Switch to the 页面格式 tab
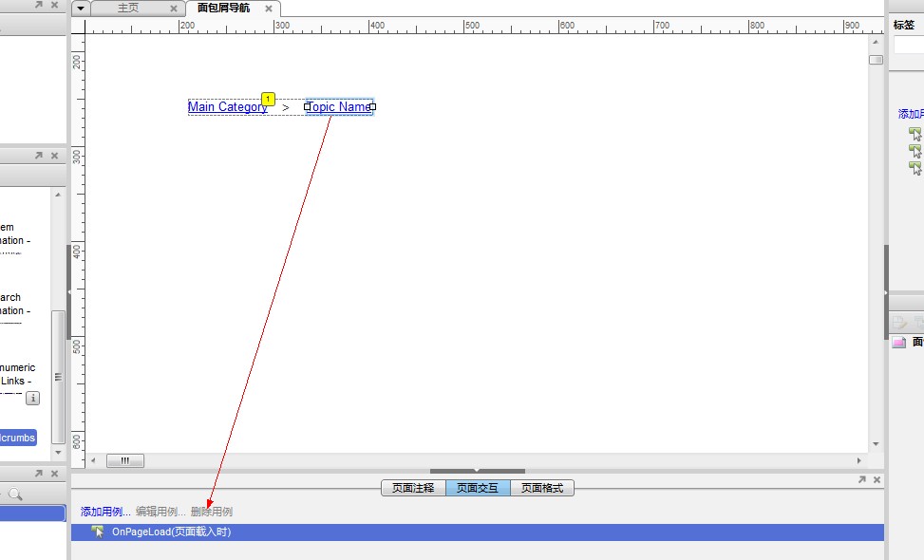 [x=542, y=488]
